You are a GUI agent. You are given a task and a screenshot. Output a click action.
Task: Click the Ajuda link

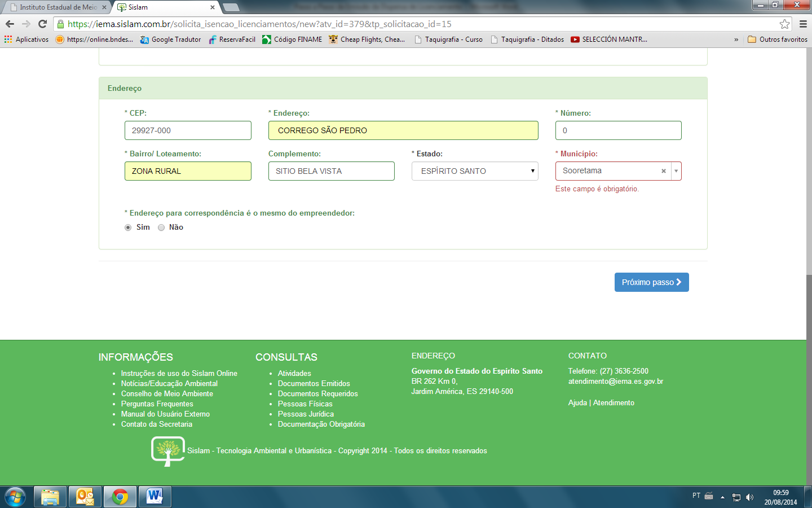tap(577, 402)
